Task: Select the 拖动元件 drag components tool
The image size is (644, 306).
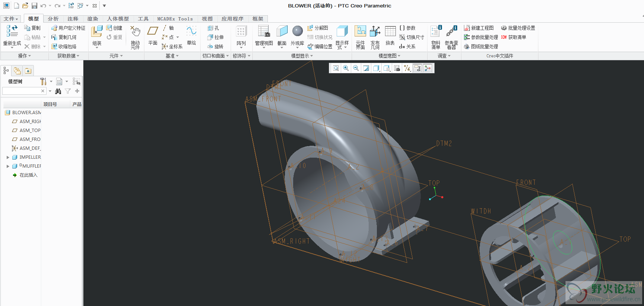Action: (x=135, y=37)
